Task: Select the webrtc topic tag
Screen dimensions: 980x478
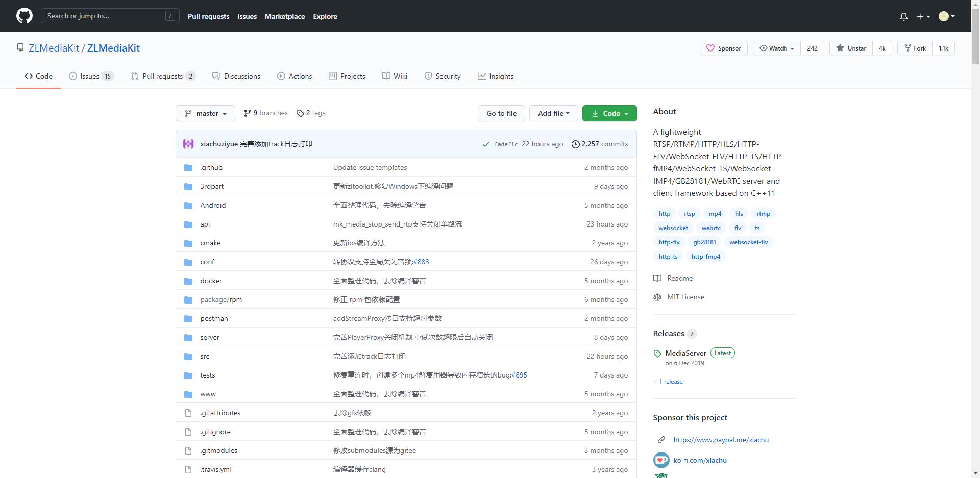Action: coord(711,228)
